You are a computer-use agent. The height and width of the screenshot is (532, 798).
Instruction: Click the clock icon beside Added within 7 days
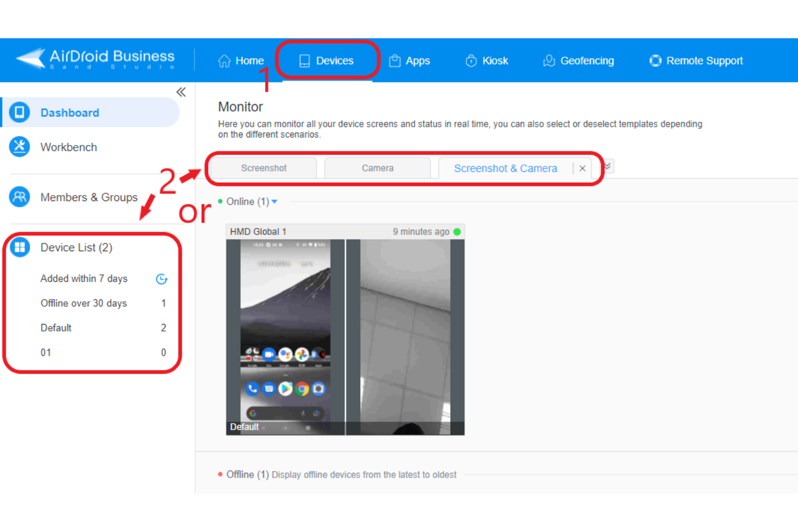point(161,279)
